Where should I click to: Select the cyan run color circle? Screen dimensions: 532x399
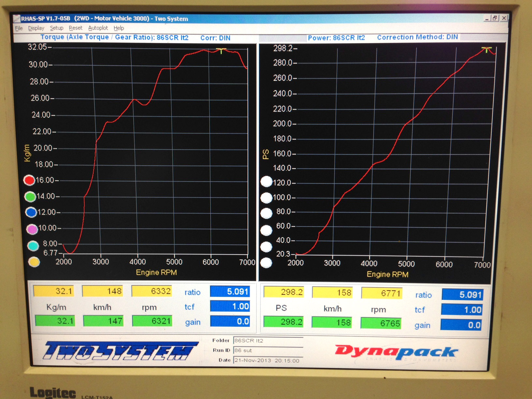point(33,246)
